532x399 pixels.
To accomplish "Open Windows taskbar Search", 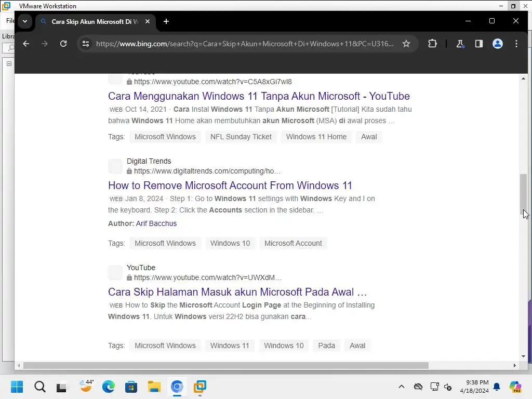I will [x=39, y=387].
